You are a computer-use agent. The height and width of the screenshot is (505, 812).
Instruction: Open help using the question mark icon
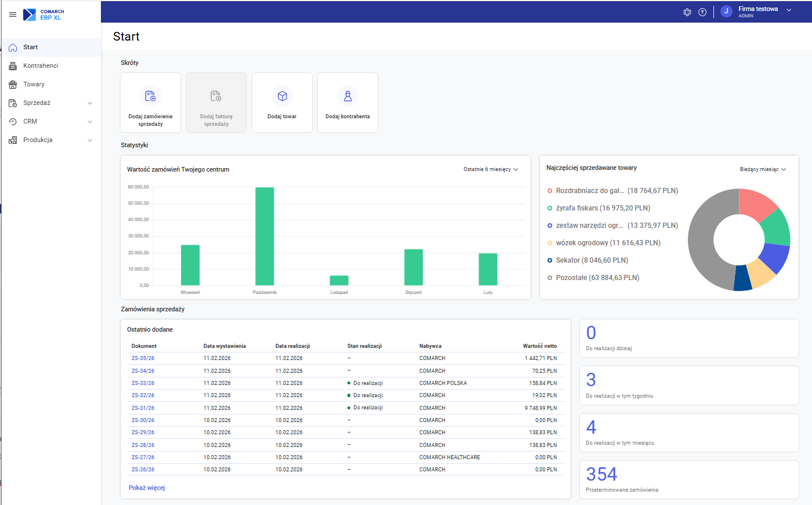702,12
